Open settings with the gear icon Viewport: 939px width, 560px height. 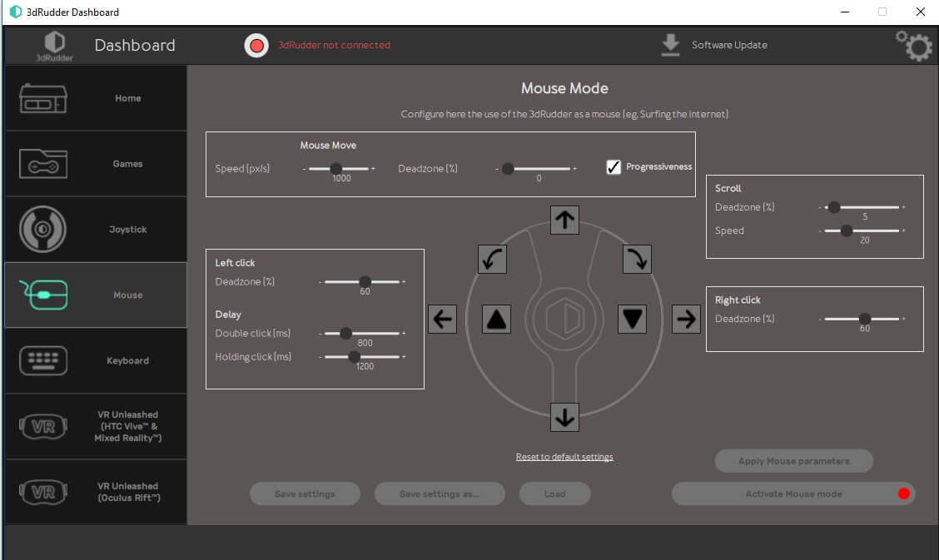pos(913,47)
